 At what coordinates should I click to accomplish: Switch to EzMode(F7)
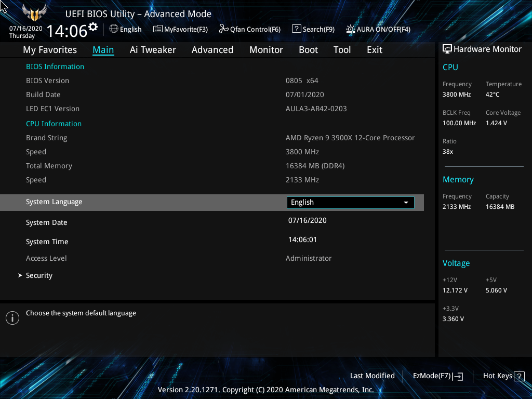coord(437,376)
